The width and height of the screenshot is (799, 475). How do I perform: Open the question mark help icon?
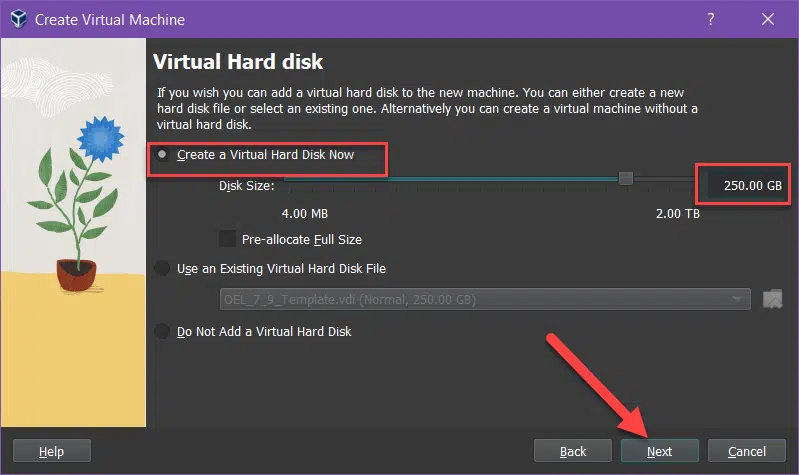tap(710, 19)
